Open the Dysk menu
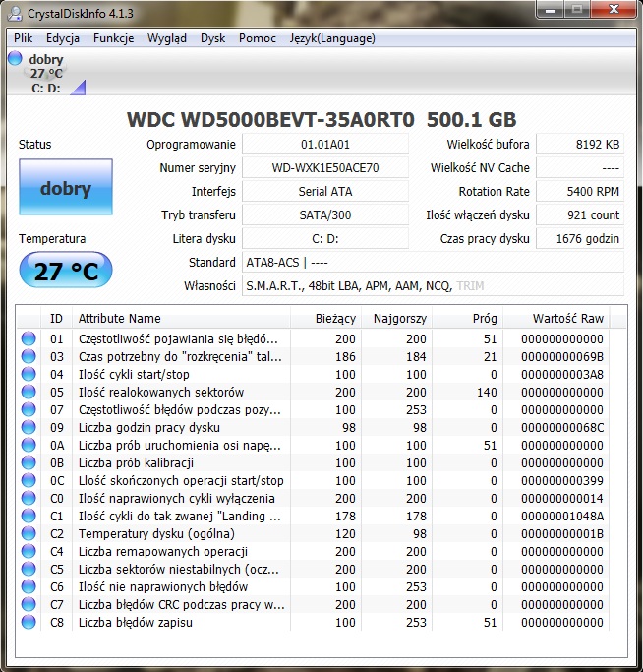The image size is (643, 672). pyautogui.click(x=212, y=38)
